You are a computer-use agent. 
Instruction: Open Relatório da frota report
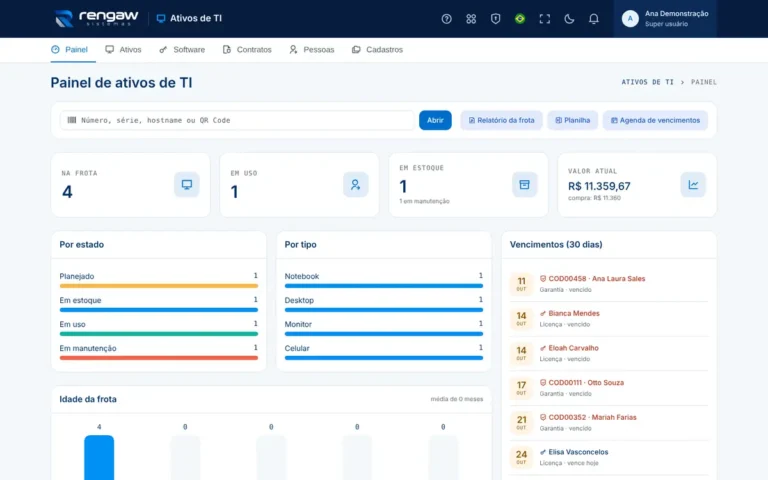tap(501, 120)
